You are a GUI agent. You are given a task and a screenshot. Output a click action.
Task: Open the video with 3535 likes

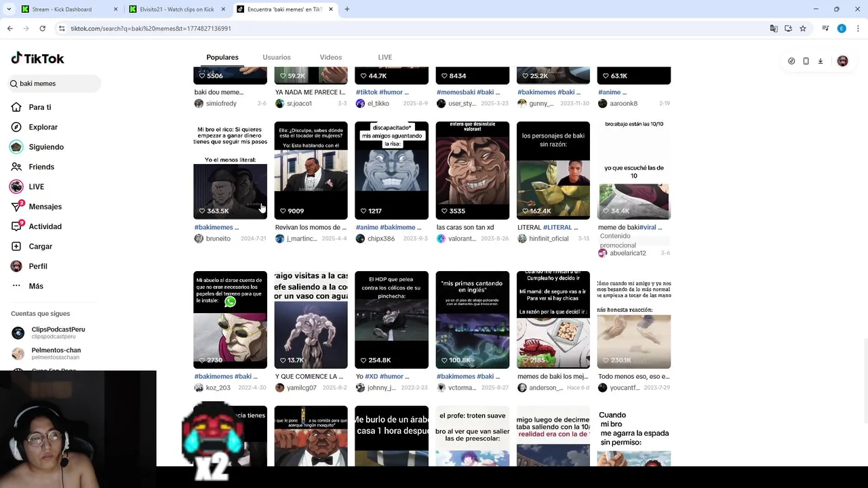[x=472, y=170]
